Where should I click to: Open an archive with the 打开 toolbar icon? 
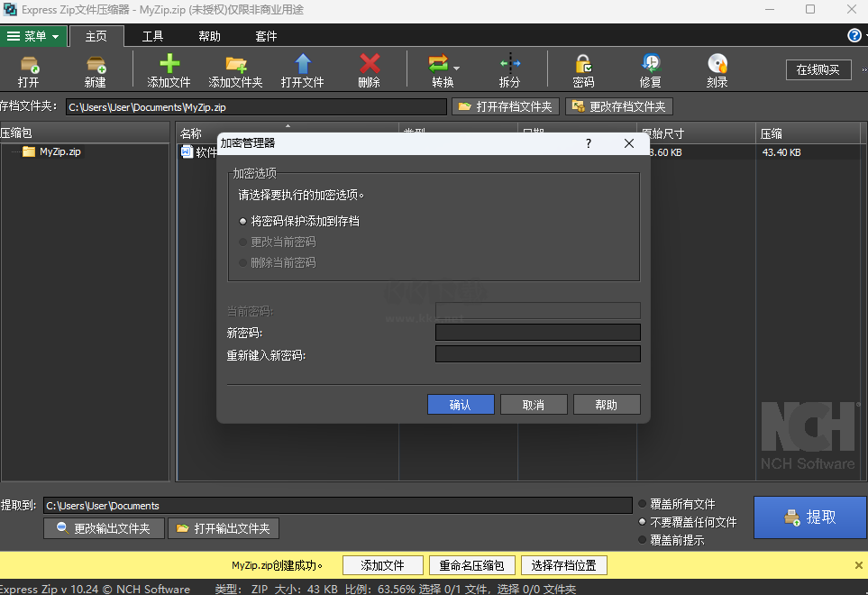click(27, 69)
